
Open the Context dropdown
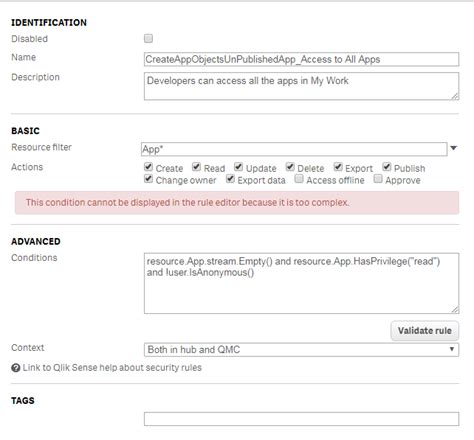point(301,350)
